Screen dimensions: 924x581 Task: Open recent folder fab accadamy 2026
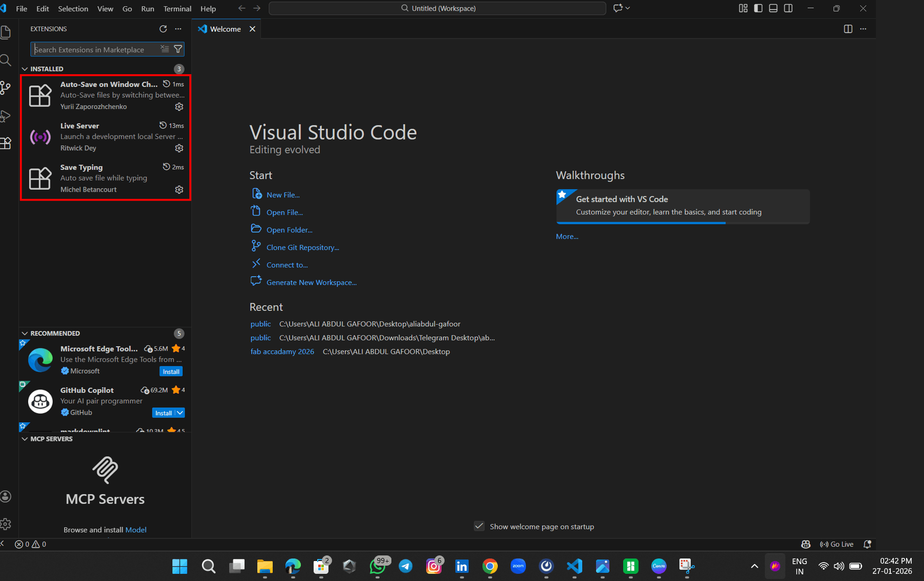282,351
